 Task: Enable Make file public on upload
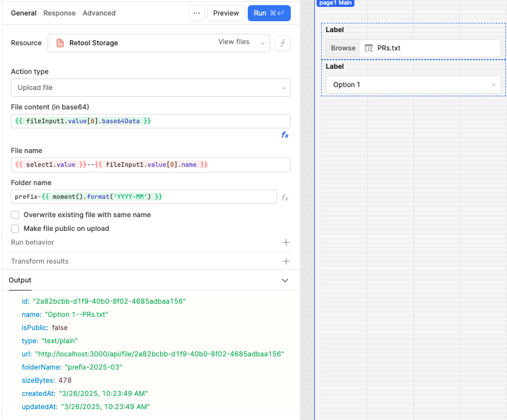[x=15, y=229]
